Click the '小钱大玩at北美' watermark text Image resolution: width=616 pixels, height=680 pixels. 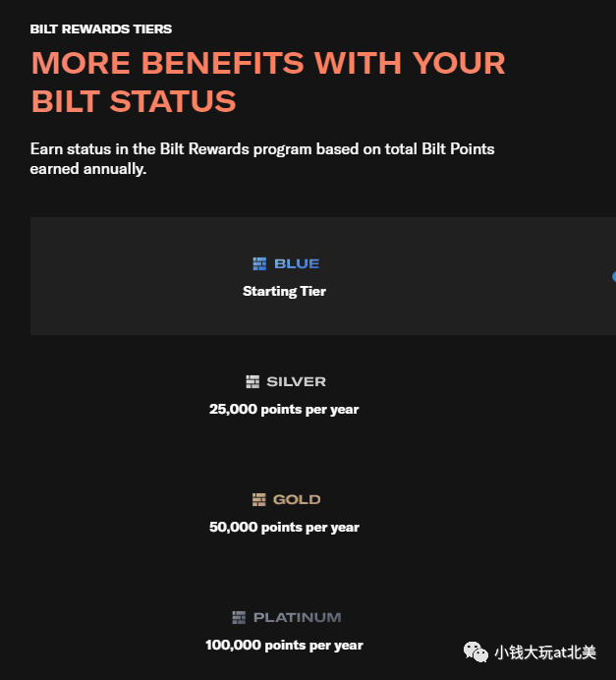tap(545, 652)
